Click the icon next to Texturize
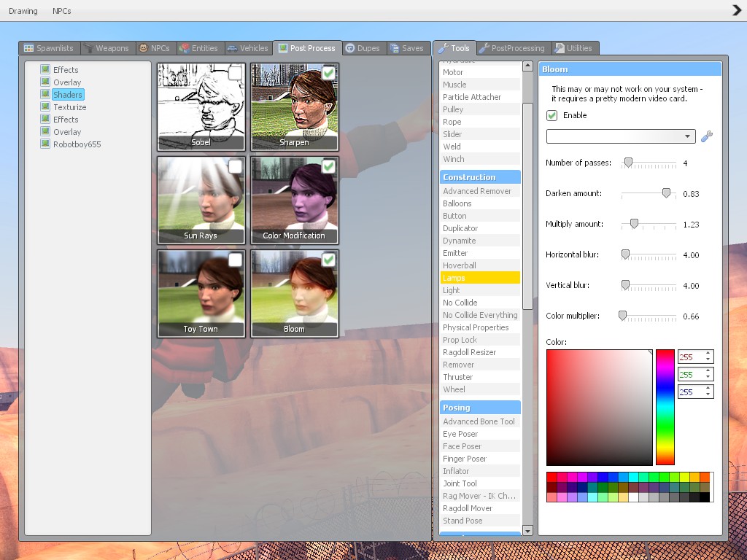Image resolution: width=747 pixels, height=560 pixels. pyautogui.click(x=45, y=106)
